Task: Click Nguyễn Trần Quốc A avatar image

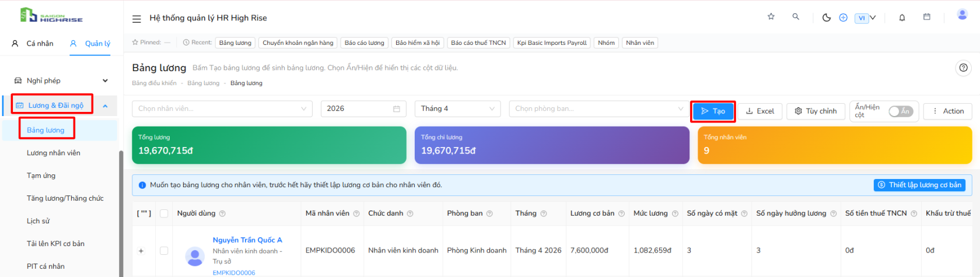Action: (x=195, y=256)
